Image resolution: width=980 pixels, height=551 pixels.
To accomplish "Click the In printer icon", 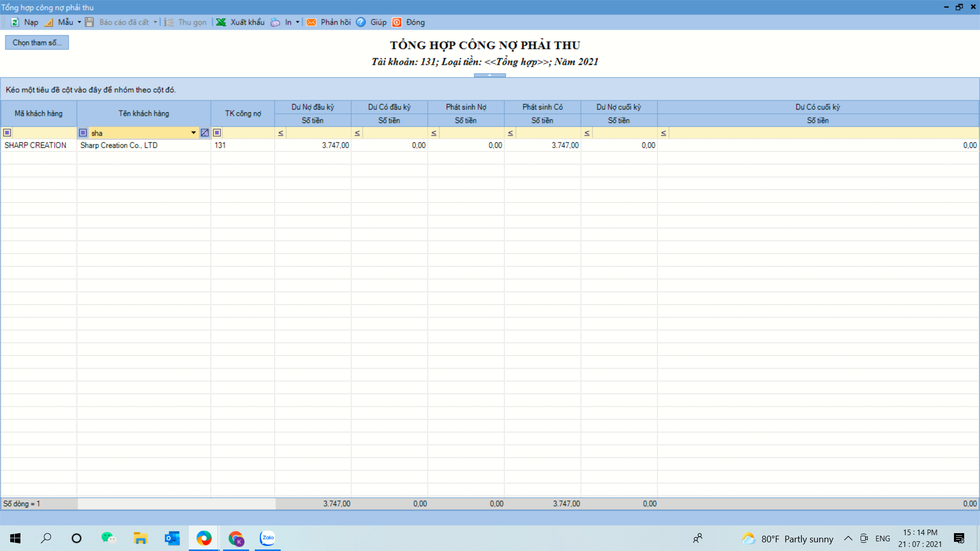I will 276,22.
